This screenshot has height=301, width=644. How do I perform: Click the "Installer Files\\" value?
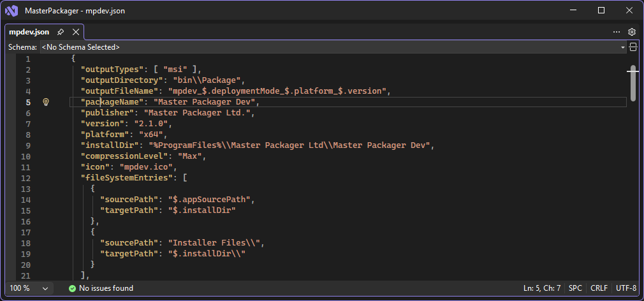click(214, 243)
